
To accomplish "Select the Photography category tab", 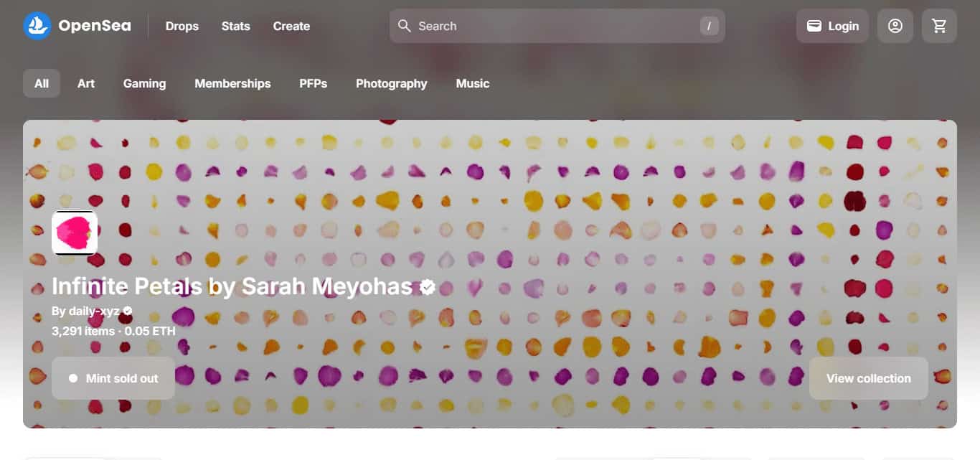I will (392, 83).
